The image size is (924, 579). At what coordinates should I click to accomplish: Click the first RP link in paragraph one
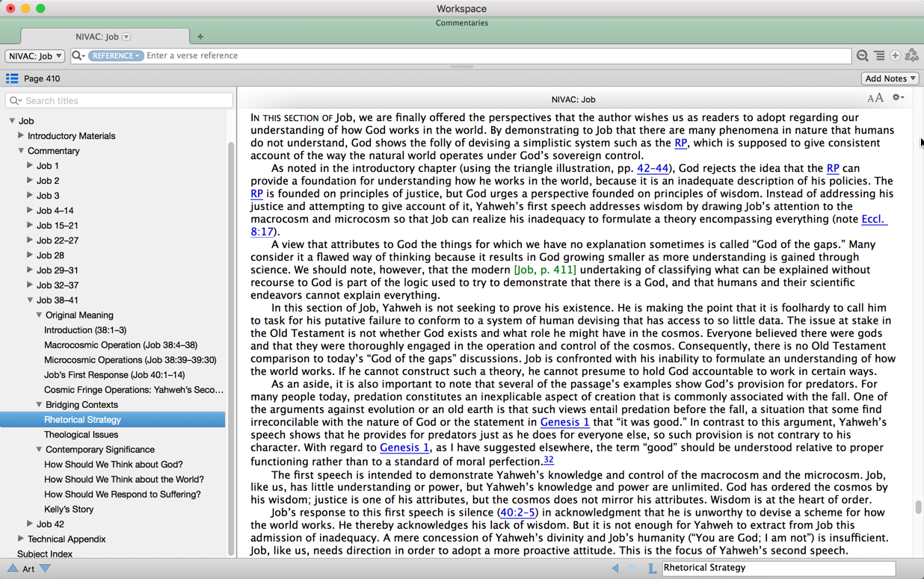[680, 143]
